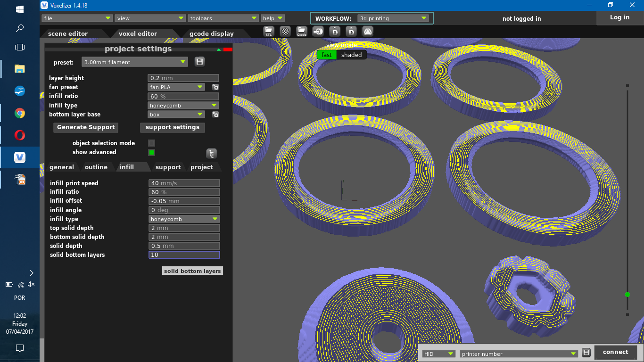
Task: Select the outline settings tab
Action: click(x=96, y=167)
